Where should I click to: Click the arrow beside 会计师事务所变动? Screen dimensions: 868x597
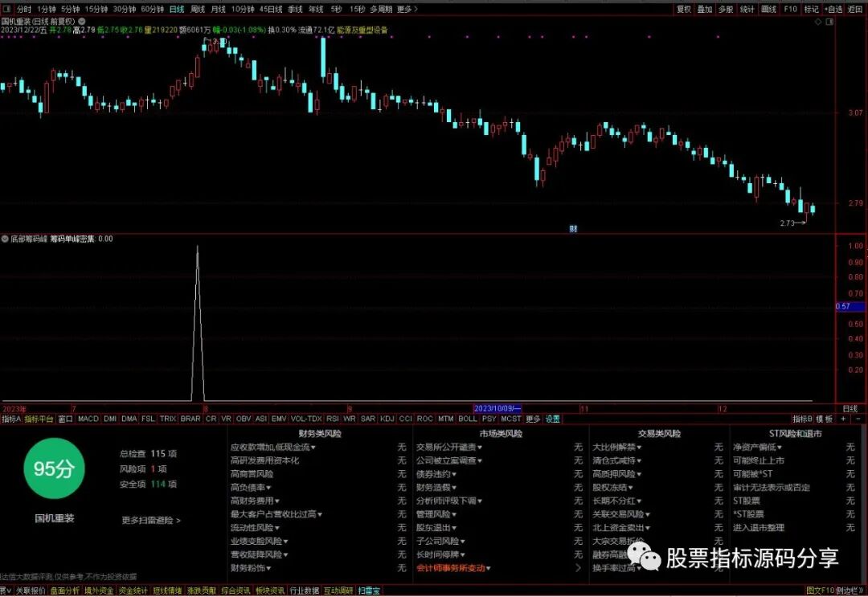579,568
